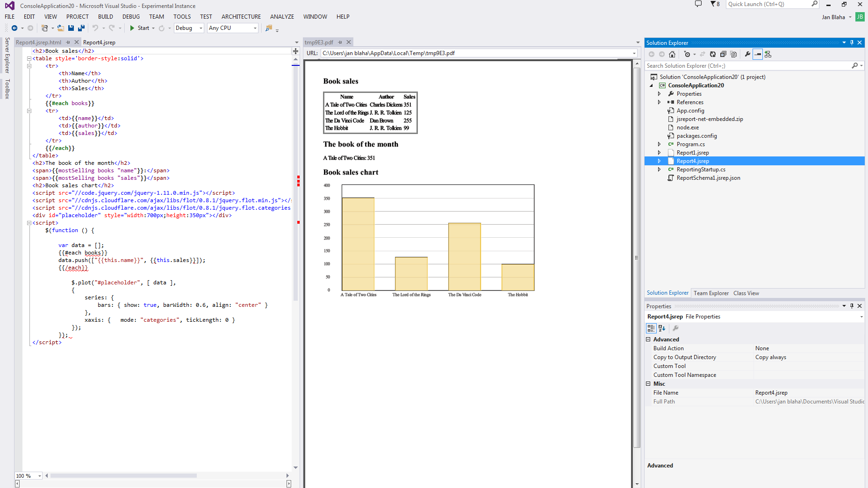
Task: Close the Report4.jsrep.html tab
Action: tap(77, 42)
